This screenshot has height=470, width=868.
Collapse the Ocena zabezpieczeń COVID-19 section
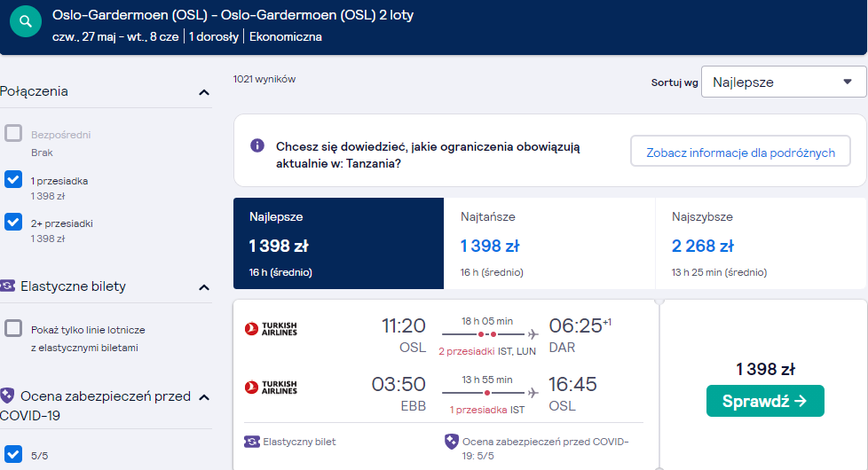coord(204,397)
